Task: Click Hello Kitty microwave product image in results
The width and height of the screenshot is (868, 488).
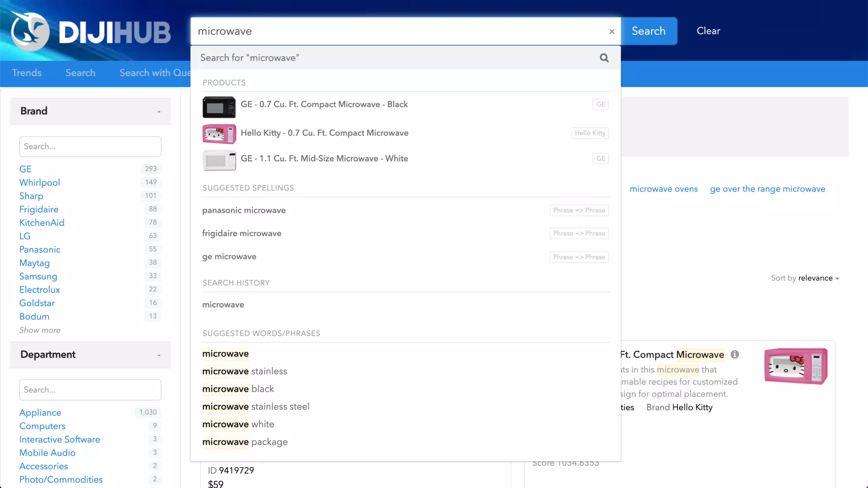Action: pyautogui.click(x=796, y=366)
